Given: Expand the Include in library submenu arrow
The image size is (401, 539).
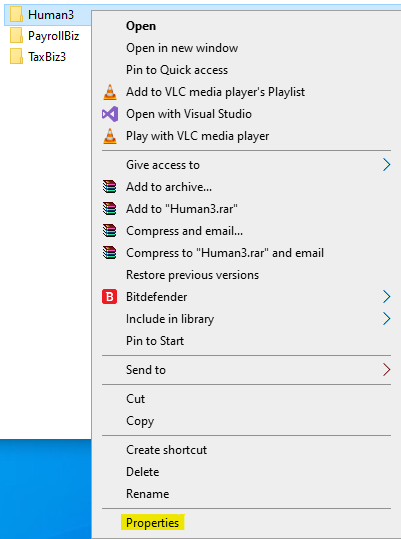Looking at the screenshot, I should (x=387, y=319).
